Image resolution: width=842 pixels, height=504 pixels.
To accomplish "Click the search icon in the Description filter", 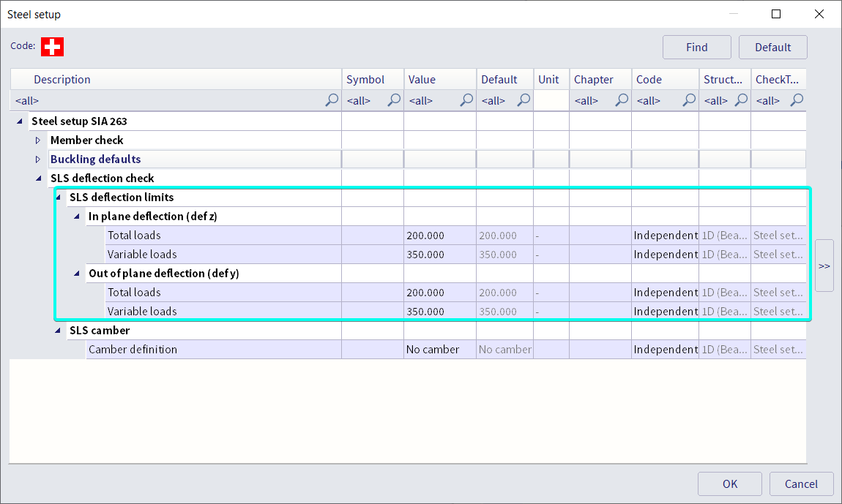I will pos(332,100).
